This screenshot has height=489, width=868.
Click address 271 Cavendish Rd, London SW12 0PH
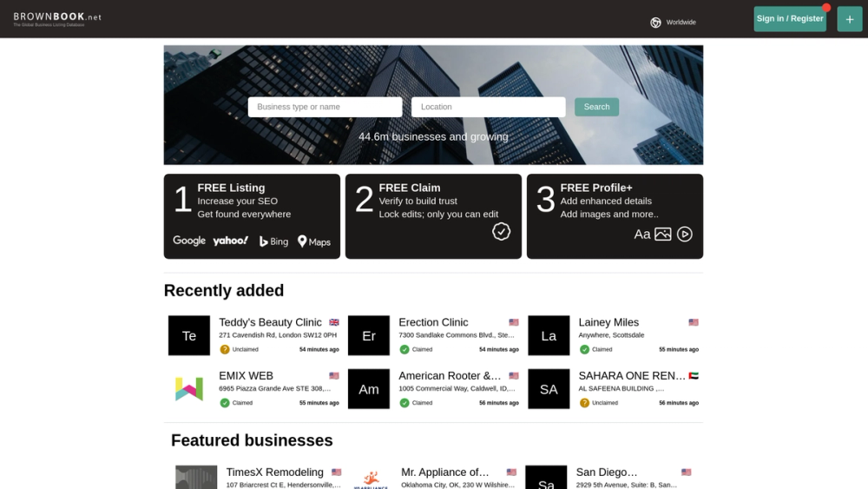point(278,335)
